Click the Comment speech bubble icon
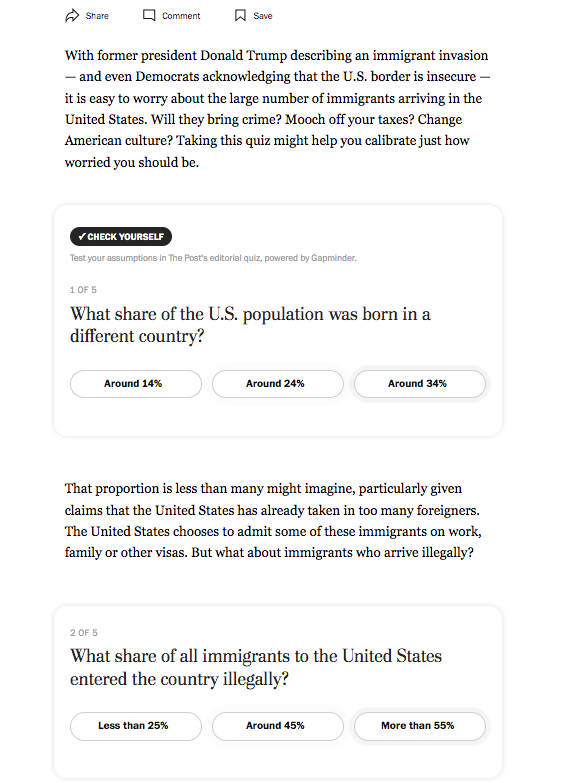Screen dimensions: 564x783 (x=149, y=15)
